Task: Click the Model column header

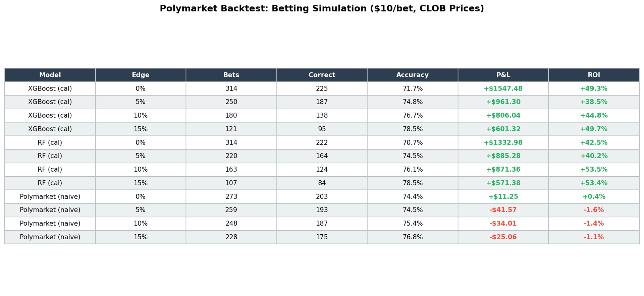Action: 50,75
